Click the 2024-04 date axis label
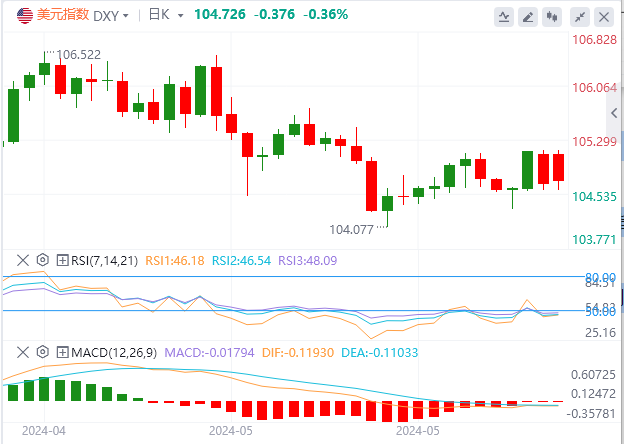The height and width of the screenshot is (444, 624). coord(41,432)
